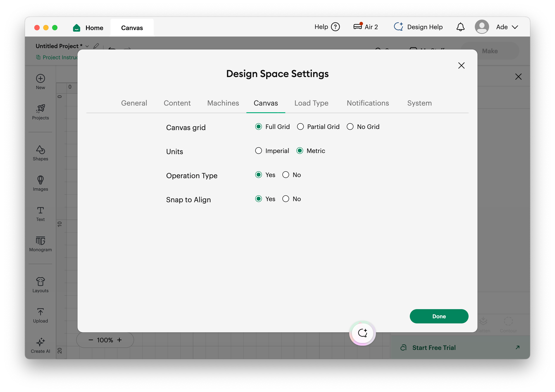Select the Shapes tool icon
555x392 pixels.
[x=40, y=150]
